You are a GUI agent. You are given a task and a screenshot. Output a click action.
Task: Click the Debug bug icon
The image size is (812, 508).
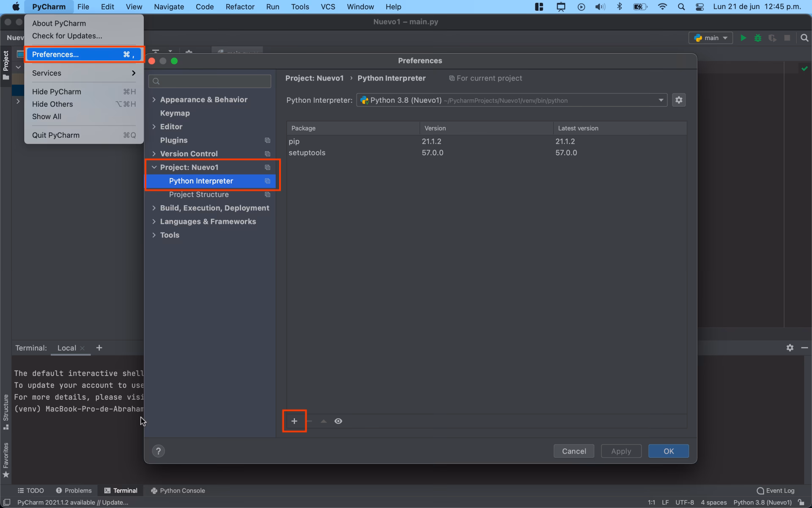coord(757,38)
